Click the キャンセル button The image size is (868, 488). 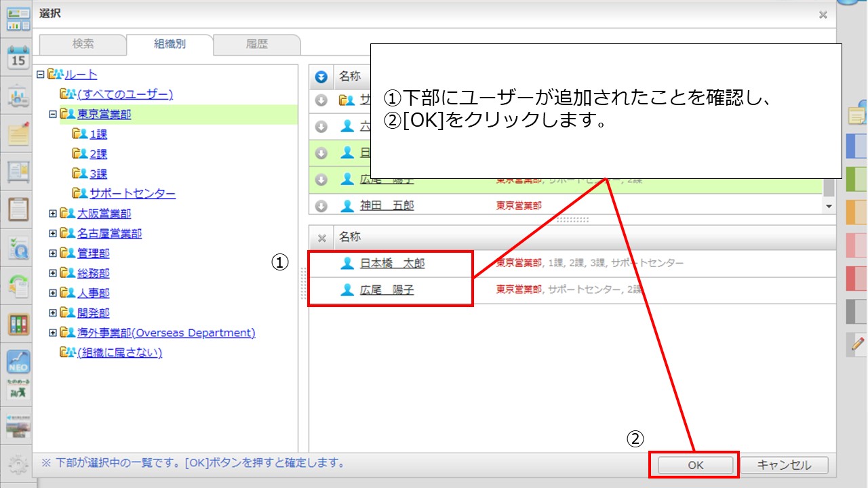point(783,465)
